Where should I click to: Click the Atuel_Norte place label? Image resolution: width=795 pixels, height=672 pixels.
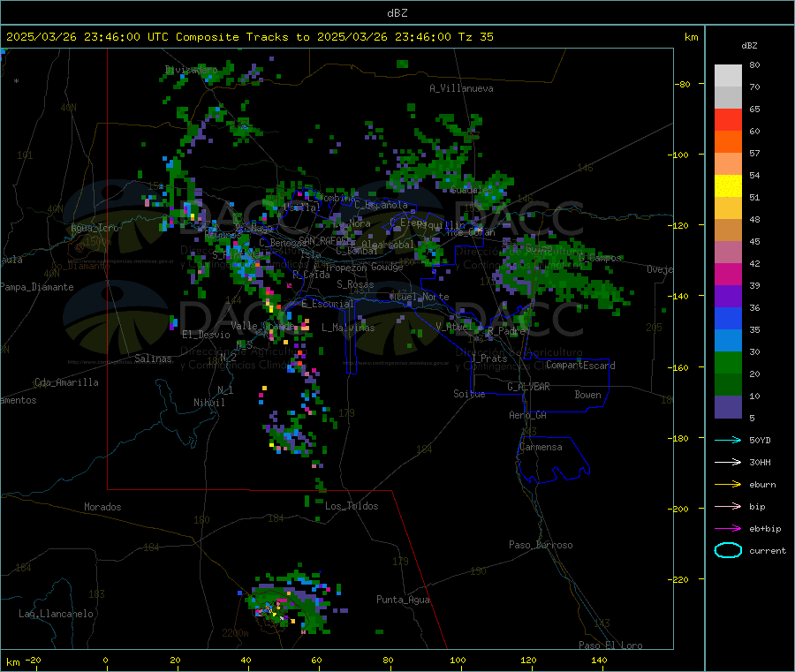coord(420,297)
